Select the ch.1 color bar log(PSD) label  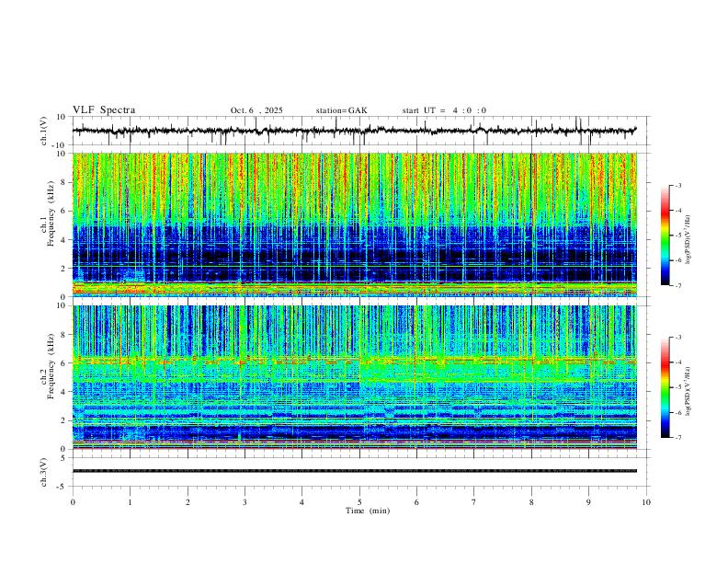pyautogui.click(x=688, y=240)
